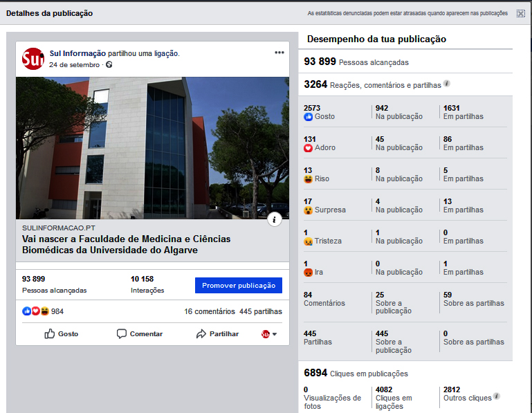The width and height of the screenshot is (532, 413).
Task: Click the reaction icons next to 984
Action: [35, 311]
